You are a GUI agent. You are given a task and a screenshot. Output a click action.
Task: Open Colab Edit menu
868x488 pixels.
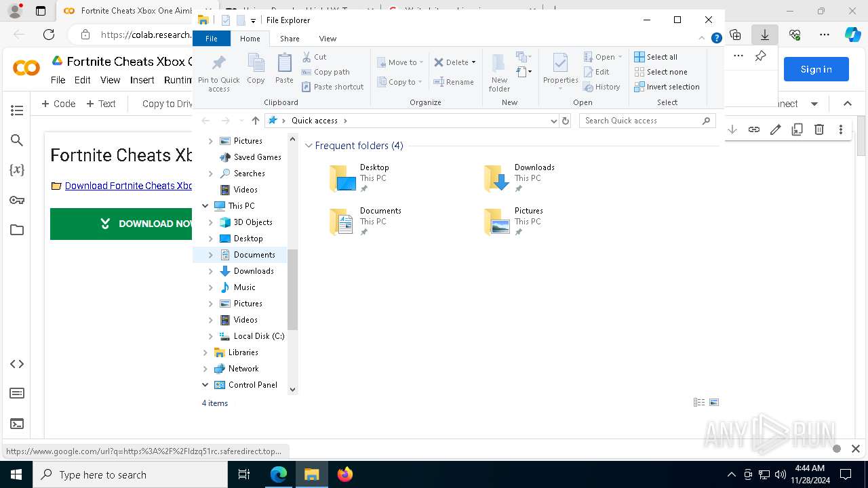[82, 80]
